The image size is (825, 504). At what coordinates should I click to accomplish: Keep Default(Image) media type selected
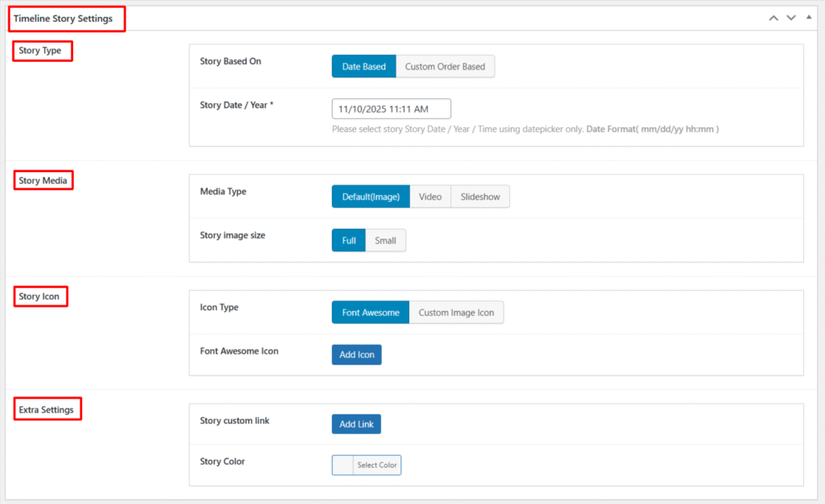pos(370,196)
